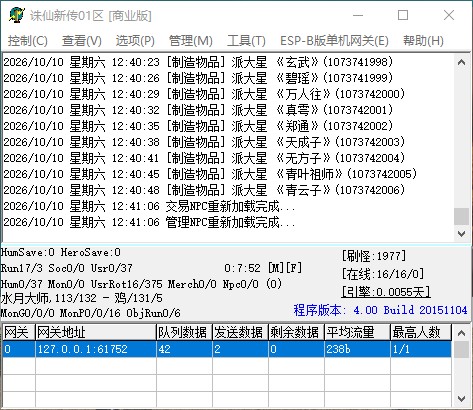Click the 队列数据 column header
Viewport: 473px width, 410px height.
185,332
